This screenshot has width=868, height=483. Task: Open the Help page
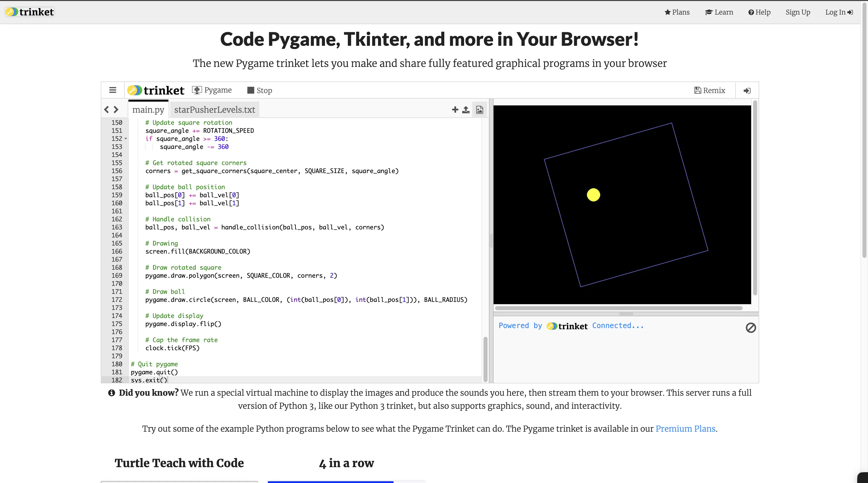click(759, 12)
